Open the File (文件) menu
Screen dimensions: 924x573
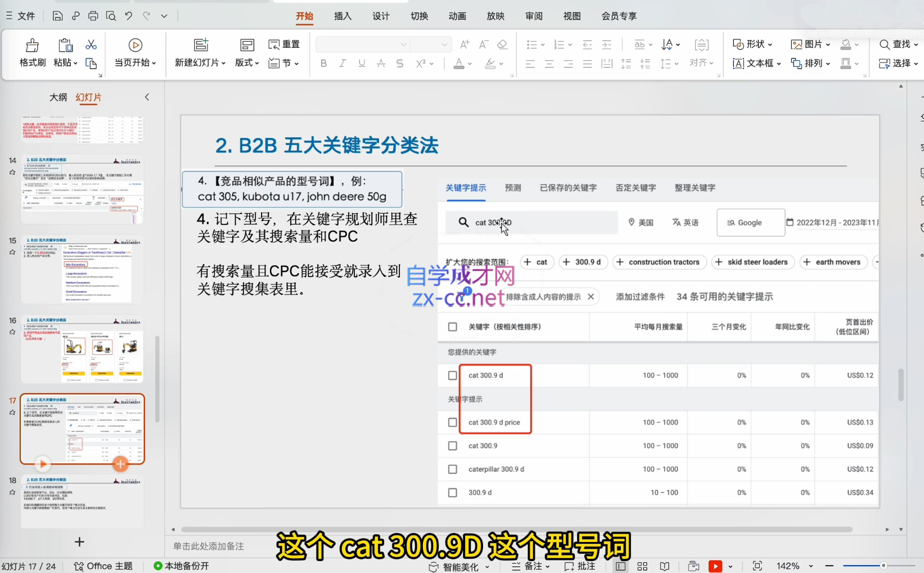21,16
